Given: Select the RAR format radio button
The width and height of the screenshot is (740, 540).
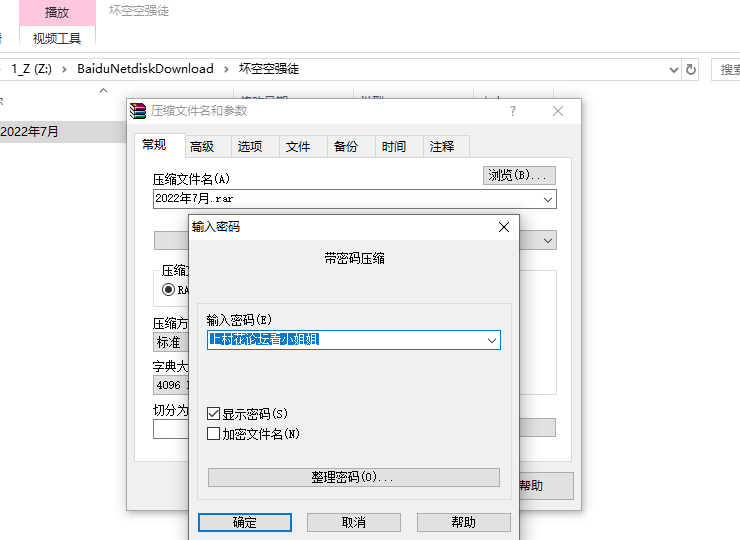Looking at the screenshot, I should point(169,289).
